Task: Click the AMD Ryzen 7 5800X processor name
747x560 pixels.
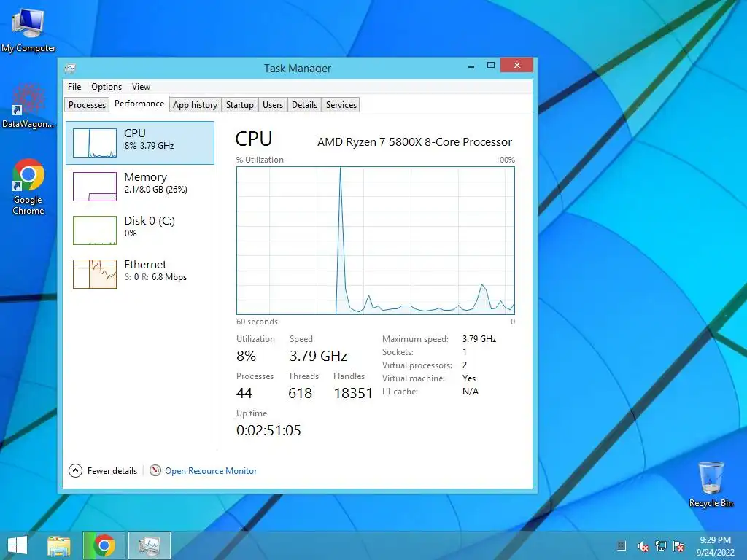Action: pyautogui.click(x=414, y=142)
